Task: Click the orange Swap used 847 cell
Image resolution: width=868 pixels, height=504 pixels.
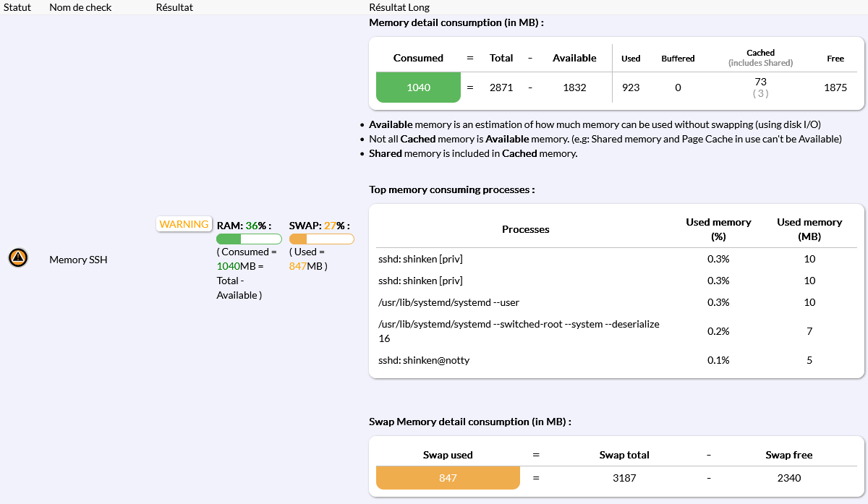Action: 448,478
